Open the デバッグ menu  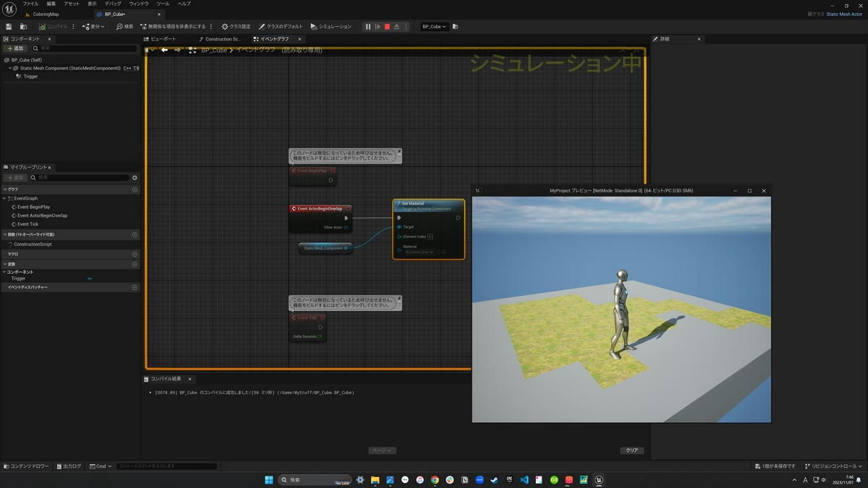(113, 4)
